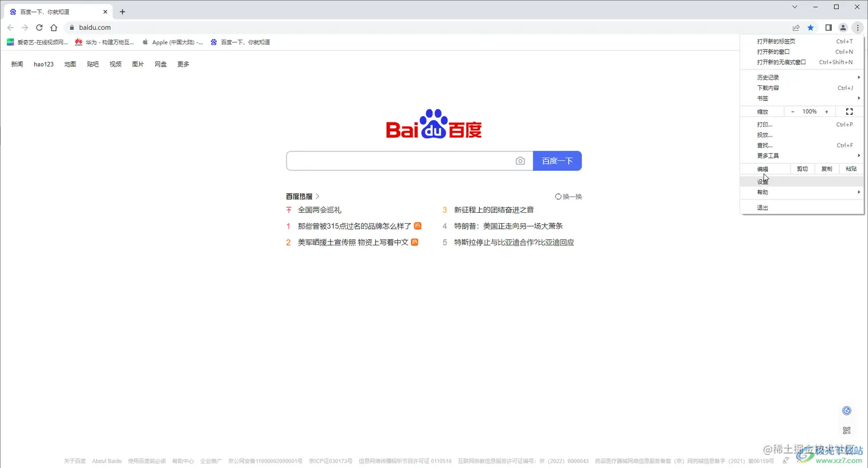
Task: Click the QR code icon at bottom right
Action: click(x=847, y=430)
